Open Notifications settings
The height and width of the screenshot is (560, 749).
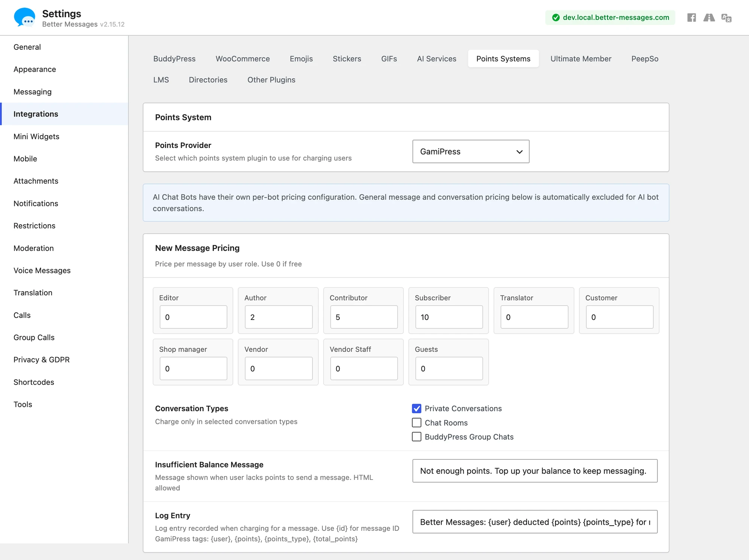(x=64, y=203)
